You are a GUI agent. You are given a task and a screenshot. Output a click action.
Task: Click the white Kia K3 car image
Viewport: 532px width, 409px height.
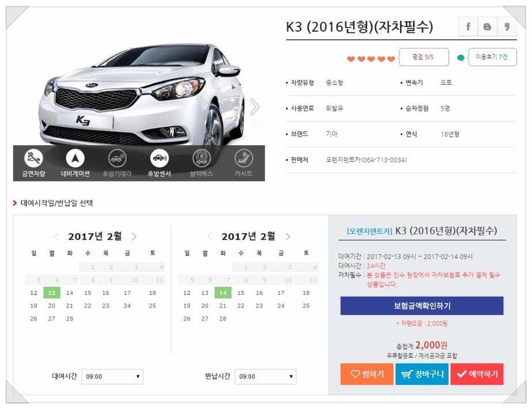[x=142, y=94]
